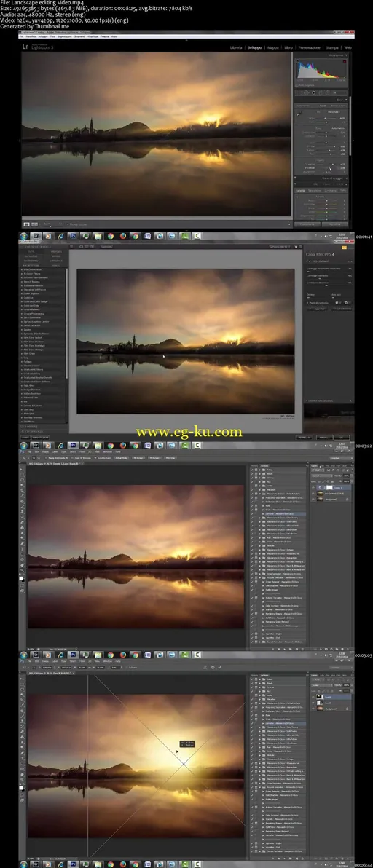Hide the Levels 1 layer in third frame
Image resolution: width=373 pixels, height=868 pixels.
coord(313,488)
